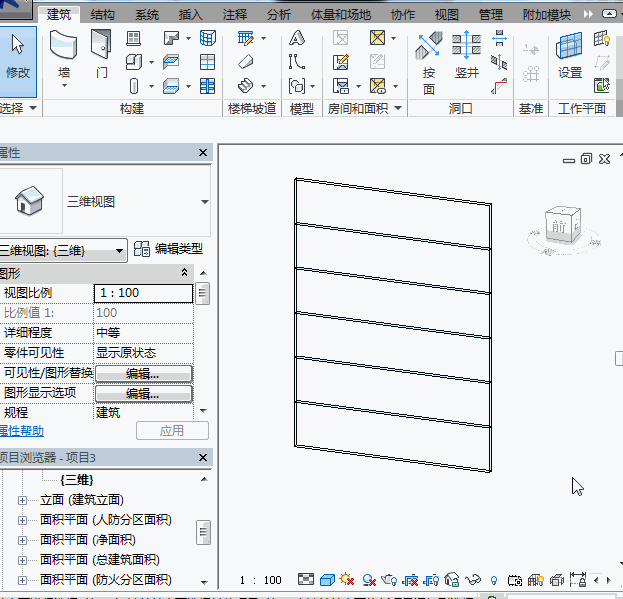
Task: Open the 注释 ribbon tab
Action: 234,15
